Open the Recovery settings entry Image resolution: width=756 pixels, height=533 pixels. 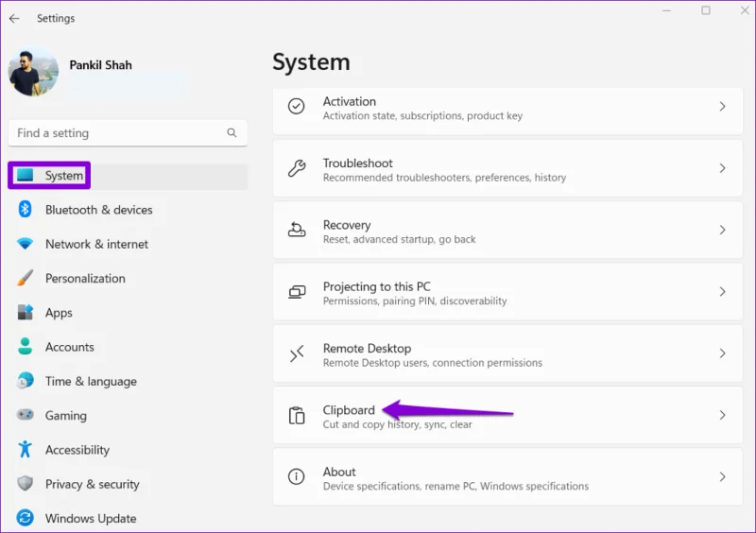[507, 230]
